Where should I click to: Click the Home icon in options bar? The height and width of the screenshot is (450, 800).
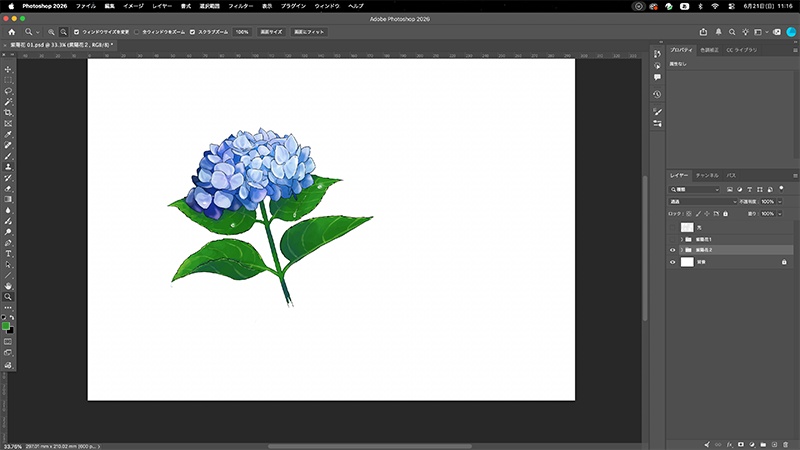coord(11,32)
